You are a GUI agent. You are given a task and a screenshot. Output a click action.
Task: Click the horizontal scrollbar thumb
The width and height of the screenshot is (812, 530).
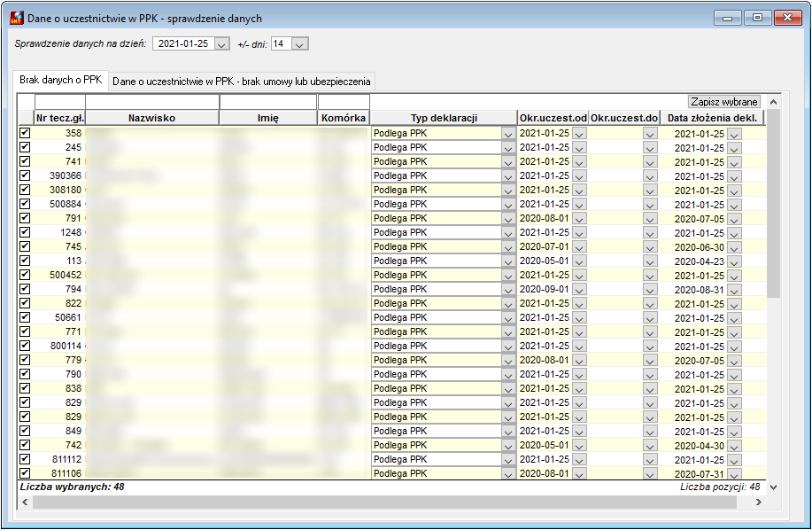(385, 502)
